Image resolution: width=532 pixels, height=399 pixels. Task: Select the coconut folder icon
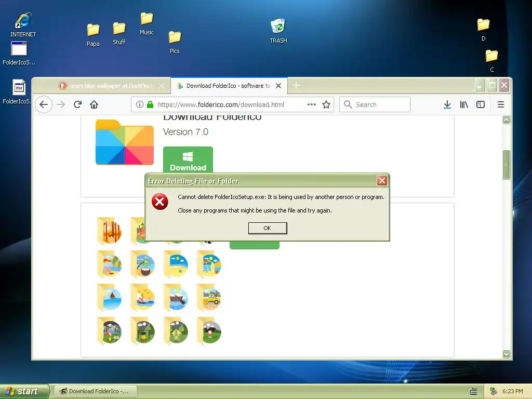coord(143,264)
